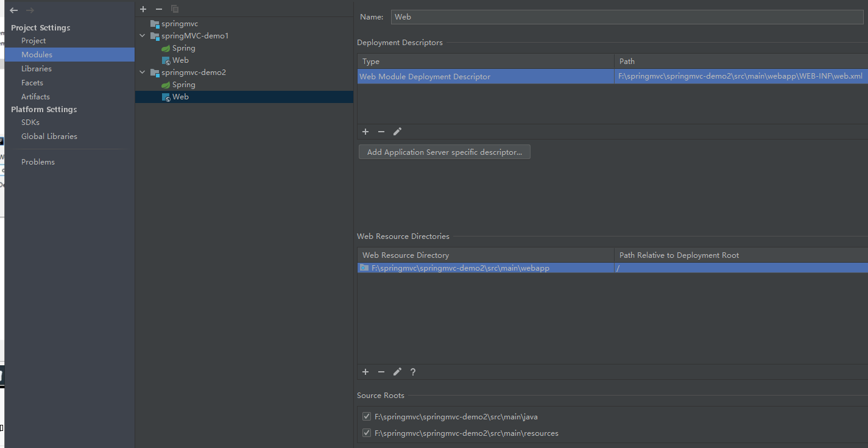Click the springmvc module folder icon
This screenshot has width=868, height=448.
point(155,24)
